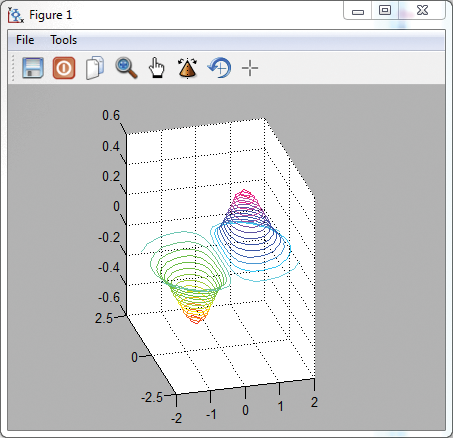Close the Figure 1 window

click(x=422, y=11)
